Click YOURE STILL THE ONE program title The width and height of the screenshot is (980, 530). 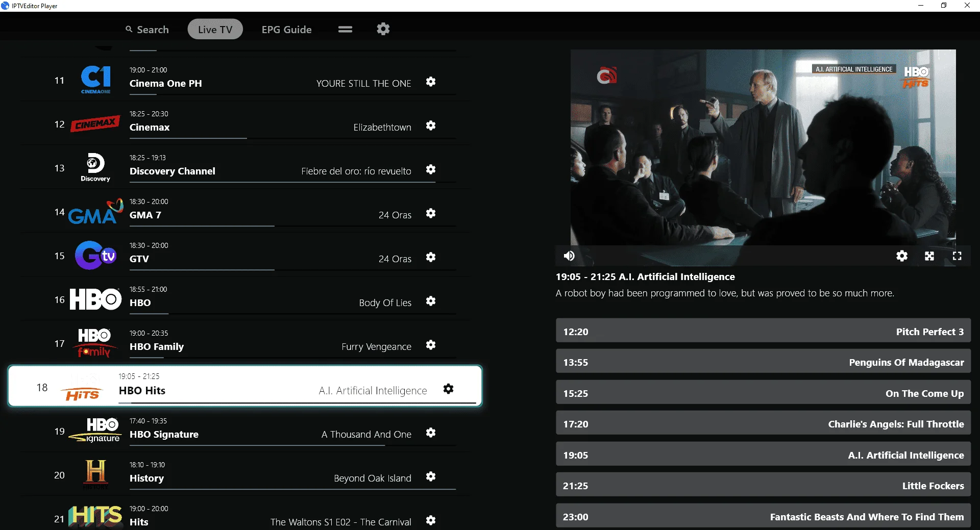tap(363, 83)
